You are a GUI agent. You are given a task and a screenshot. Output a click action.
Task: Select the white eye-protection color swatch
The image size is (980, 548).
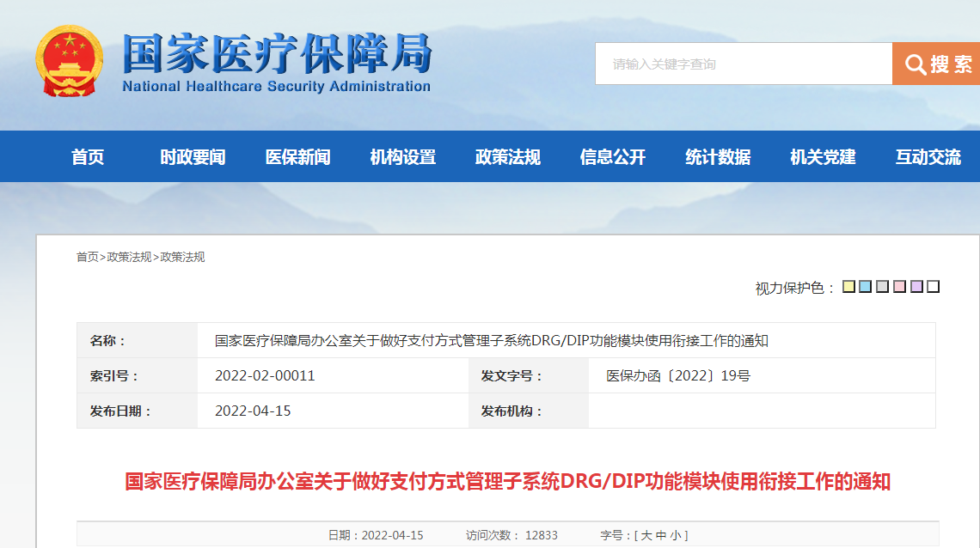[x=933, y=287]
